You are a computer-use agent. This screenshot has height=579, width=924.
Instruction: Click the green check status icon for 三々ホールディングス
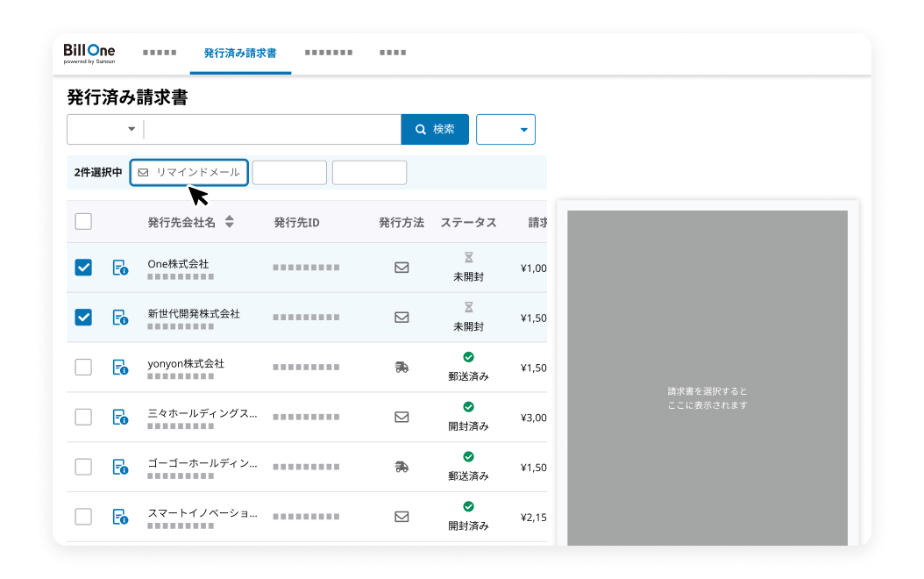pyautogui.click(x=468, y=407)
